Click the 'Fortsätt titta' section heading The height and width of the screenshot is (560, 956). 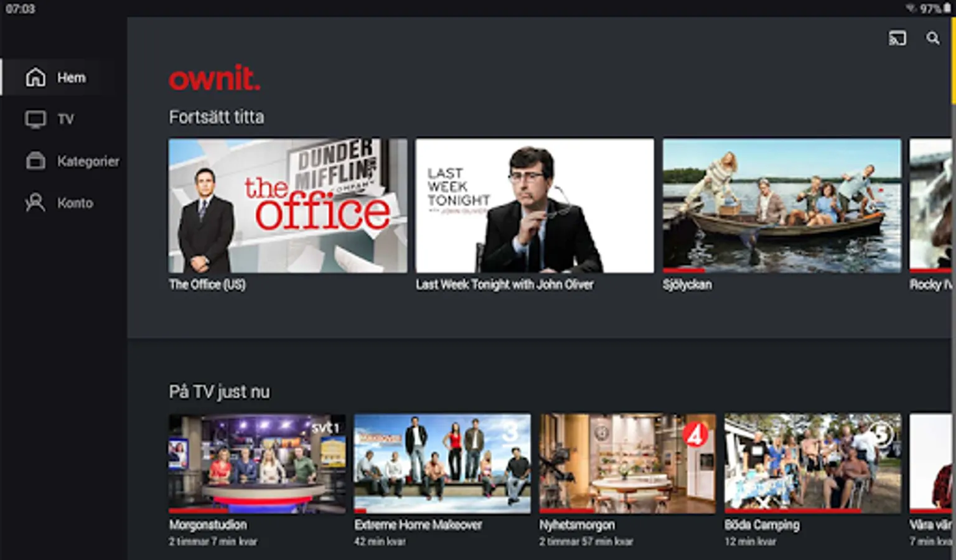click(217, 117)
